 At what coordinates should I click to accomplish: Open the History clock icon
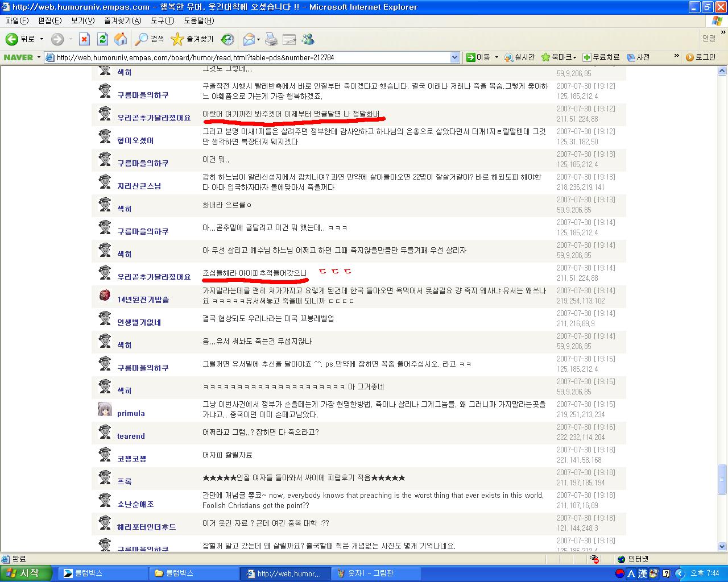(x=227, y=39)
